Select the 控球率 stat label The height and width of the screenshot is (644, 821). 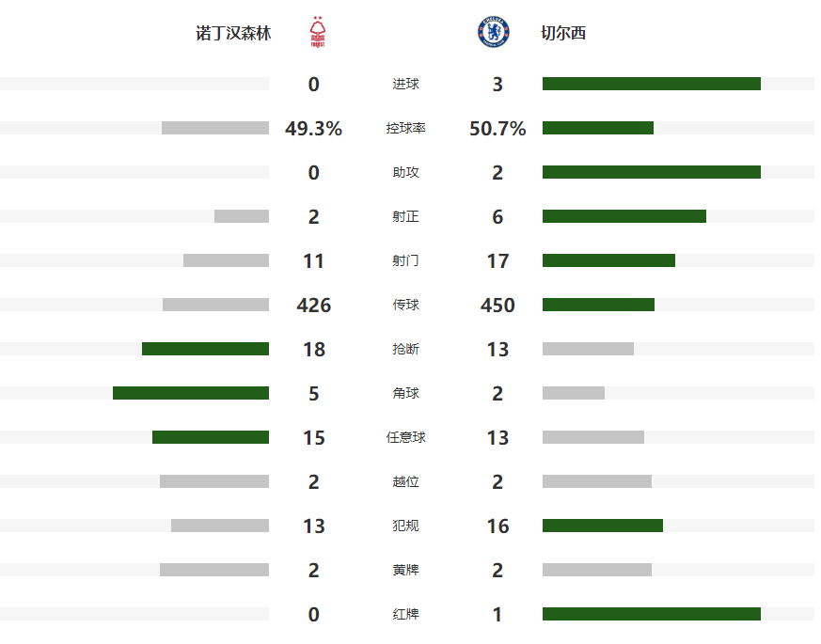pyautogui.click(x=406, y=129)
